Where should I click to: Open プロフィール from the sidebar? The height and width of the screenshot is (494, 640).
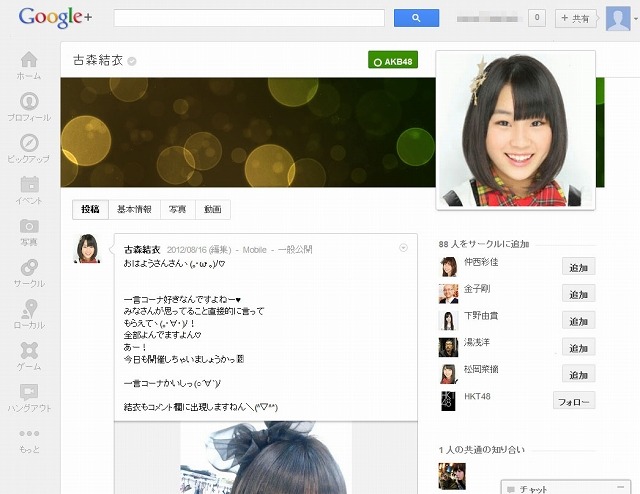[29, 107]
